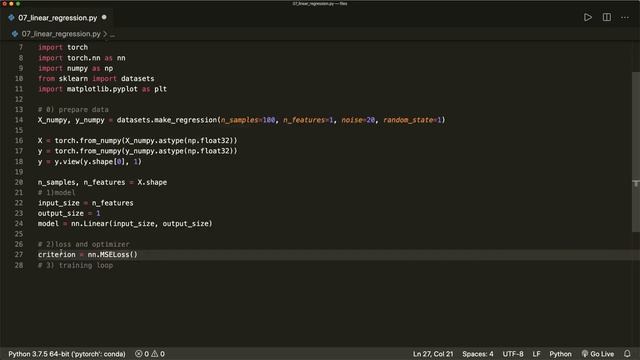Click the '# 3) training loop' comment
The image size is (640, 360).
pos(76,265)
